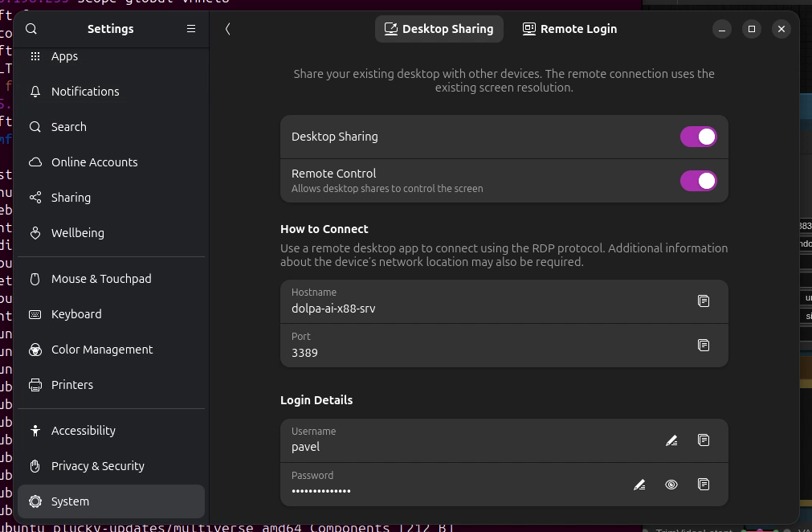Maximize the Settings window
The height and width of the screenshot is (532, 812).
pos(751,29)
